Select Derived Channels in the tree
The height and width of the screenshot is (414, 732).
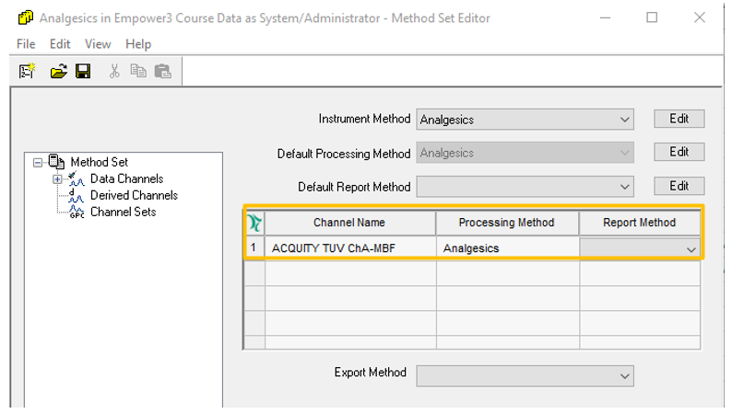click(134, 195)
